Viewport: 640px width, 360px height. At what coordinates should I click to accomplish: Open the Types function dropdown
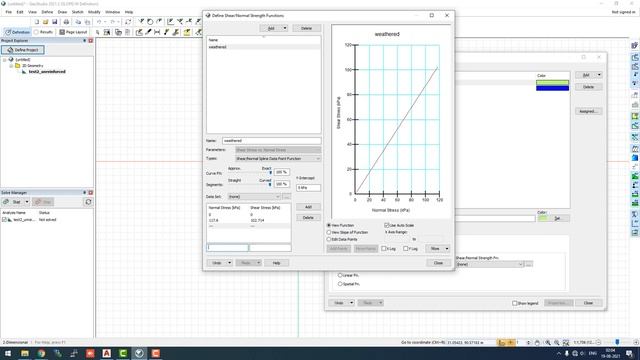coord(278,159)
